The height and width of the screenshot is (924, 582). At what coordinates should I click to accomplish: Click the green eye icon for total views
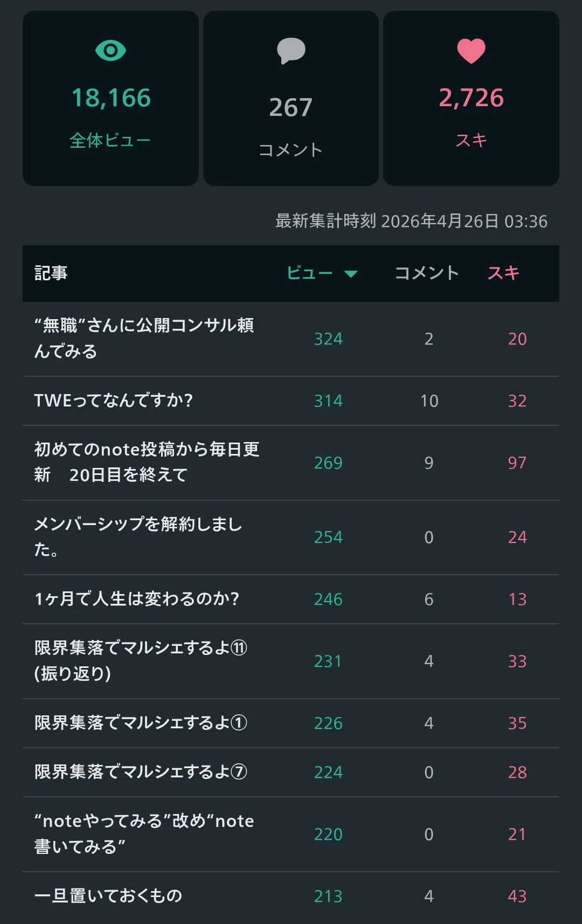click(x=110, y=51)
